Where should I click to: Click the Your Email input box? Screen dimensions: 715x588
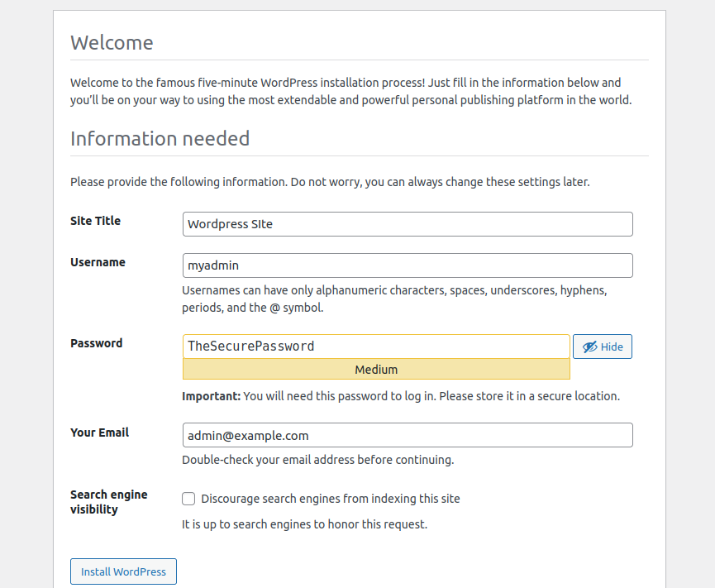pos(407,435)
